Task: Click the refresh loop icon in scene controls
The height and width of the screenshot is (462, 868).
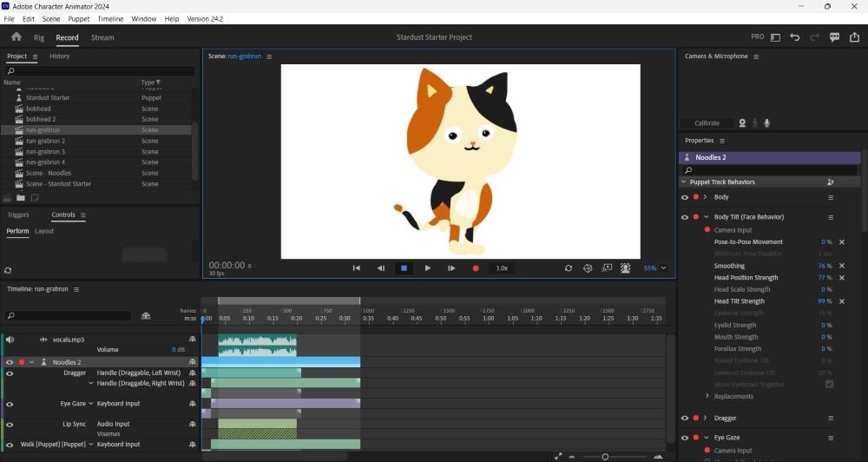Action: 569,268
